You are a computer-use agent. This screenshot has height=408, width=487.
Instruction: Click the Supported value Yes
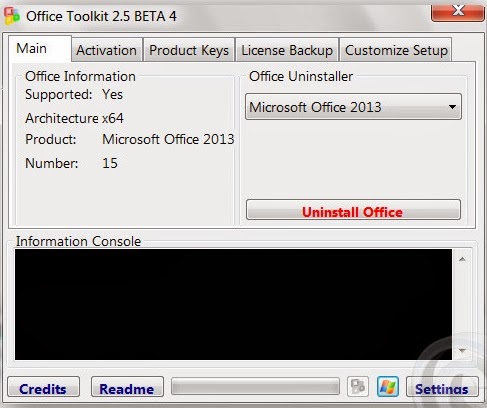click(113, 94)
